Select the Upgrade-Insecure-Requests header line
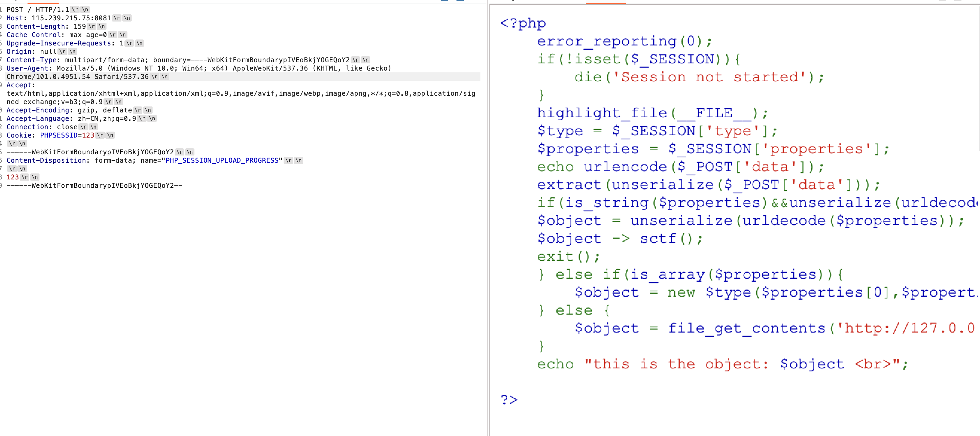 coord(65,43)
